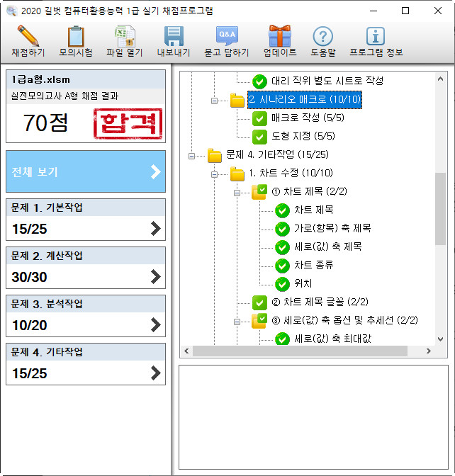Collapse the 2. 시나리오 매크로 tree node
Screen dimensions: 455x476
pyautogui.click(x=215, y=100)
